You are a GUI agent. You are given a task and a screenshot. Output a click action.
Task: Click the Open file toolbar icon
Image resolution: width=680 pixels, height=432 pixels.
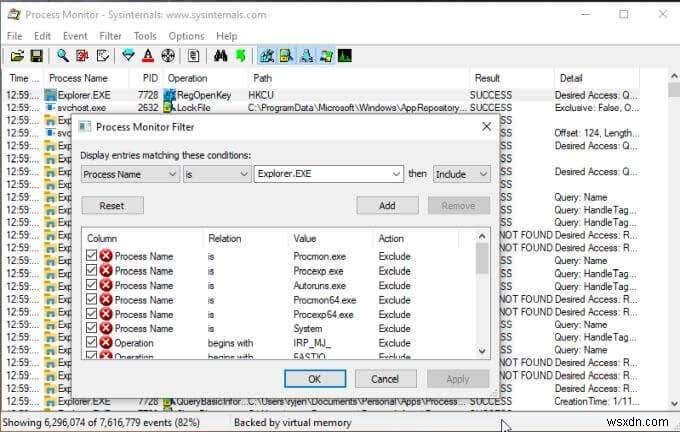coord(17,56)
